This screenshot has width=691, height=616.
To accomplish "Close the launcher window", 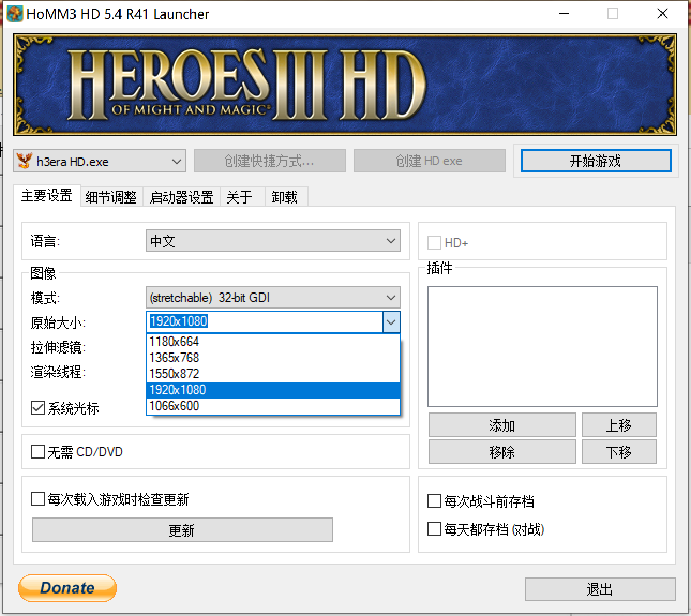I will pyautogui.click(x=663, y=14).
